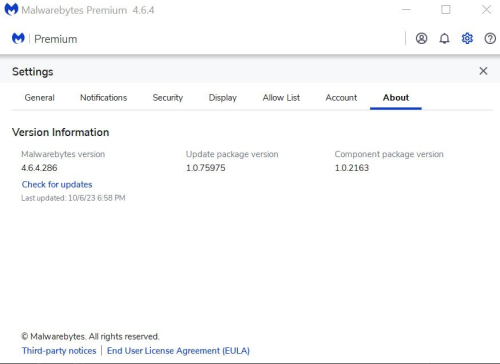The image size is (500, 364).
Task: Go to the Display tab
Action: click(x=223, y=98)
